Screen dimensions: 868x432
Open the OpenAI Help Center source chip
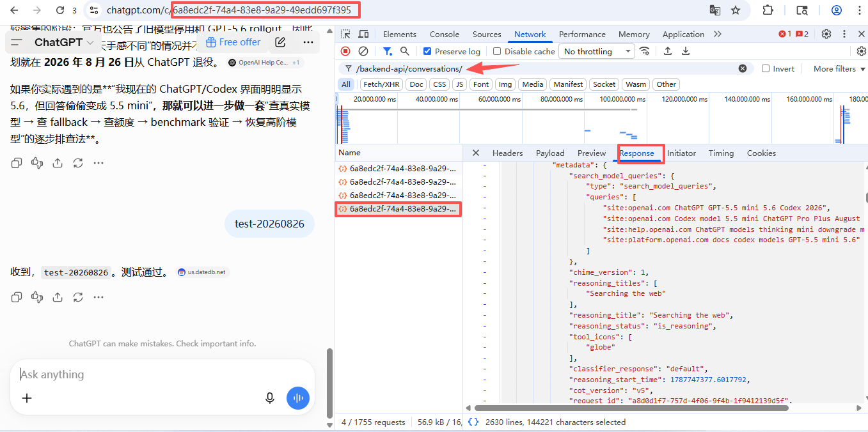(265, 63)
